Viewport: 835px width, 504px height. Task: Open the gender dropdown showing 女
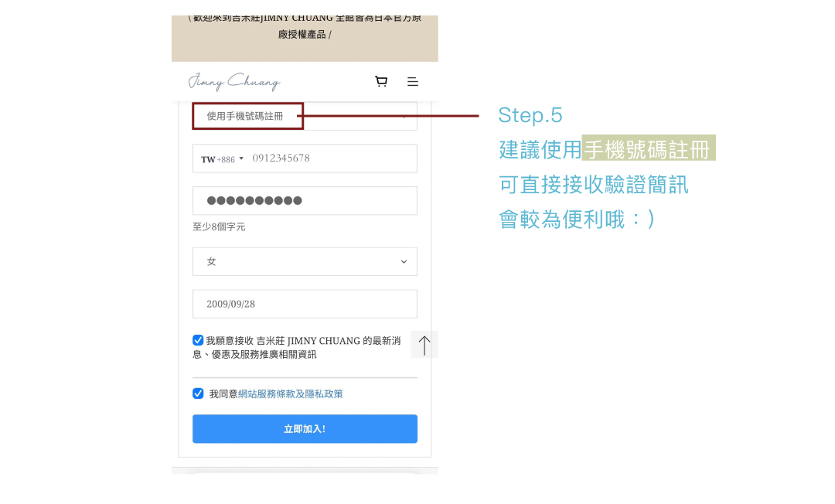pos(305,261)
